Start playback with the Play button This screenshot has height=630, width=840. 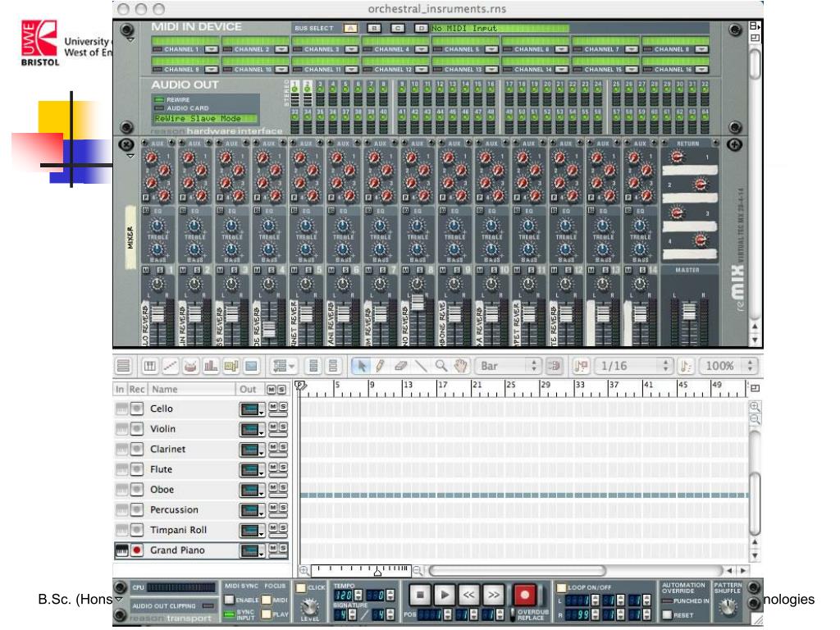pos(444,595)
